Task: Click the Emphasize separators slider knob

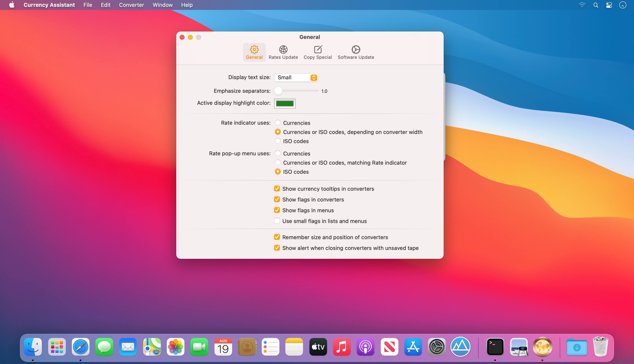Action: (278, 91)
